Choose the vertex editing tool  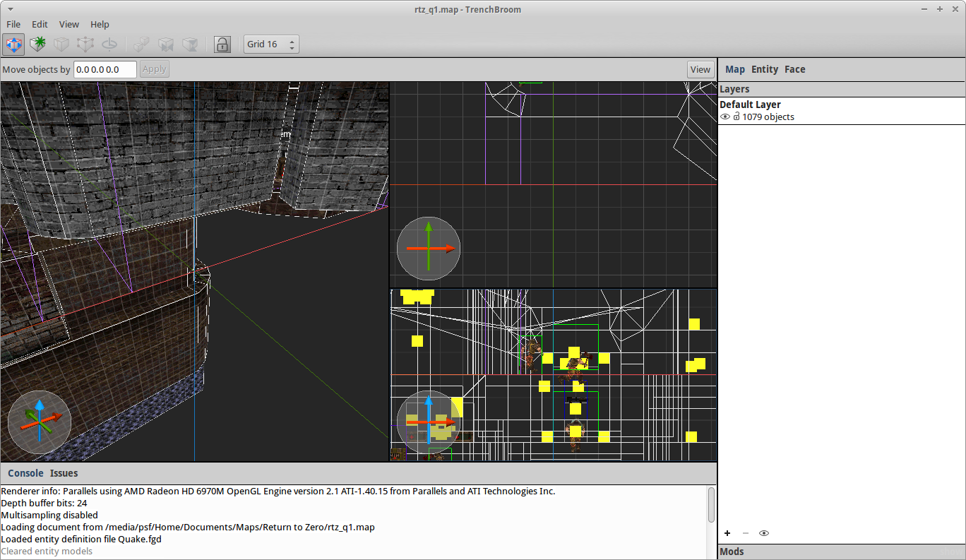pos(85,44)
